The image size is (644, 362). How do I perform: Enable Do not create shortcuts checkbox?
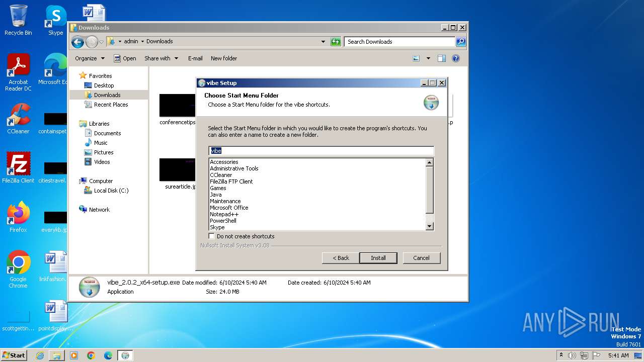click(x=212, y=236)
